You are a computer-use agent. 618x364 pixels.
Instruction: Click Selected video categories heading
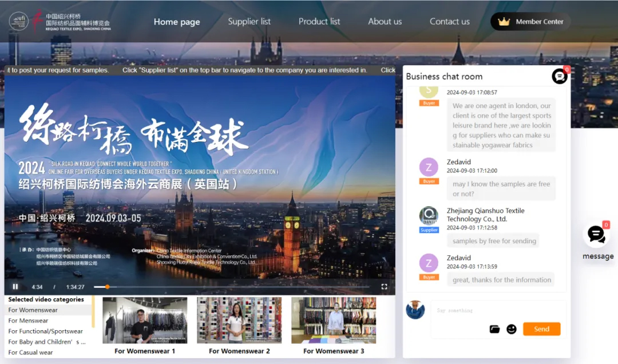(46, 299)
